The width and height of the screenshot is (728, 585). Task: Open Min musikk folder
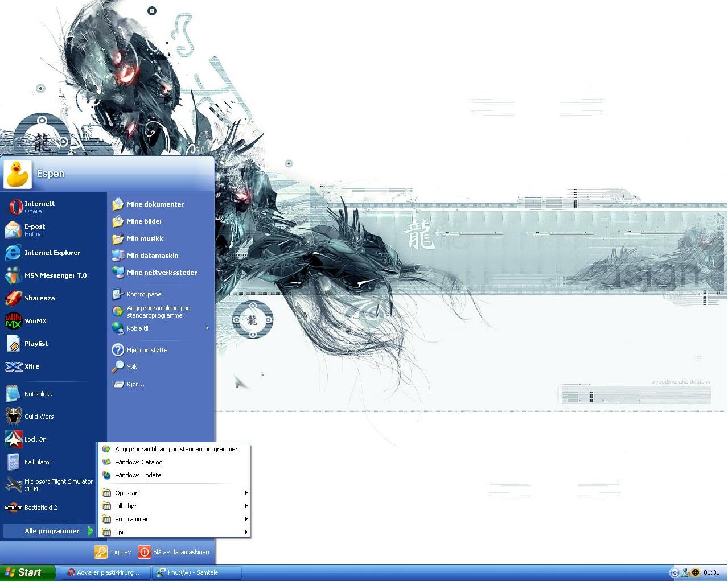[161, 238]
